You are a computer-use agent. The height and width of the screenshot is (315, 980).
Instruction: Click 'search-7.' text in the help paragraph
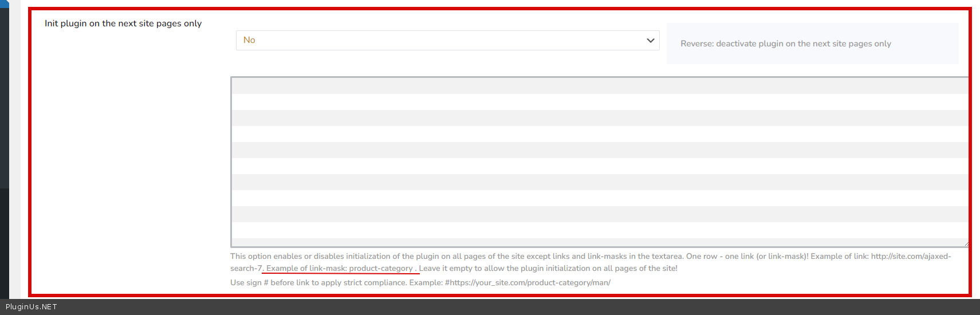coord(246,269)
